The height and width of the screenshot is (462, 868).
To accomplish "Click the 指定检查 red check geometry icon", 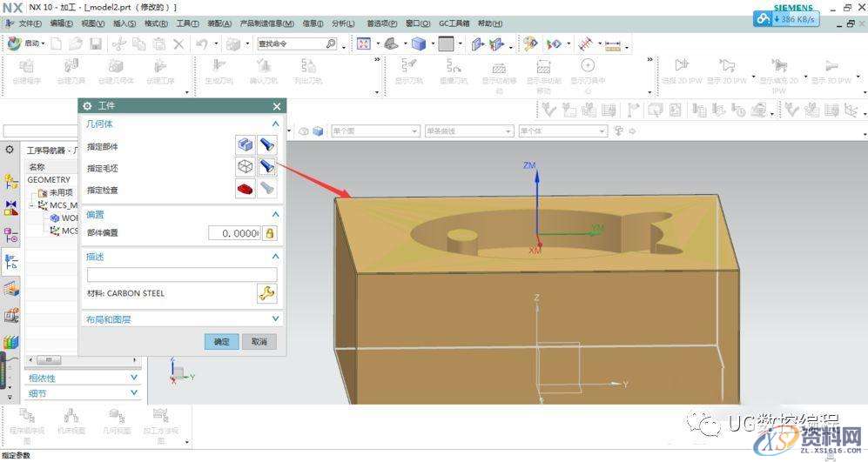I will 246,189.
